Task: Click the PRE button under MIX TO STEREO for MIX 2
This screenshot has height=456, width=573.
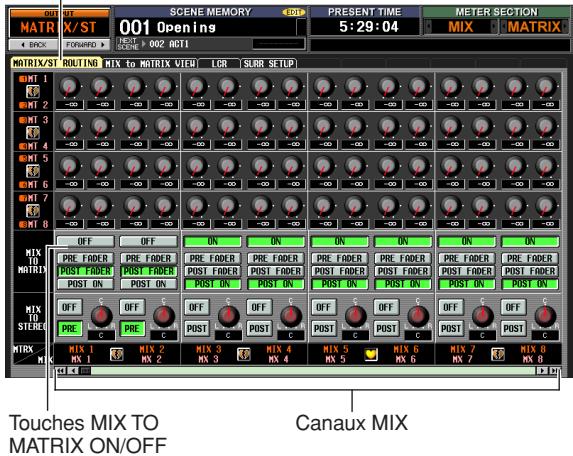Action: pos(132,328)
